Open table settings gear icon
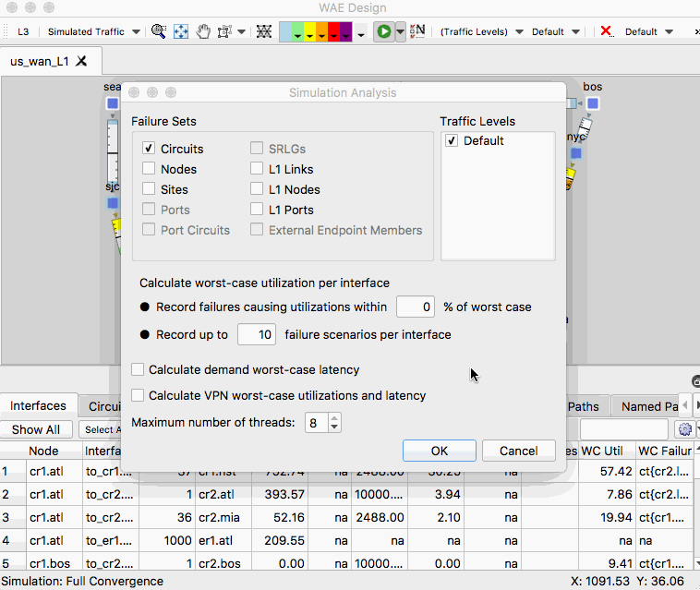This screenshot has width=700, height=590. [x=685, y=429]
